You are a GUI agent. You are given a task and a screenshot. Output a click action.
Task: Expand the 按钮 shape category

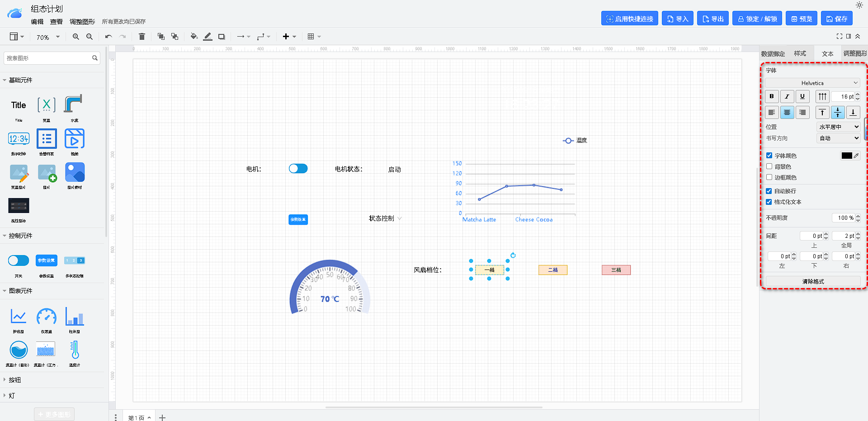coord(14,380)
